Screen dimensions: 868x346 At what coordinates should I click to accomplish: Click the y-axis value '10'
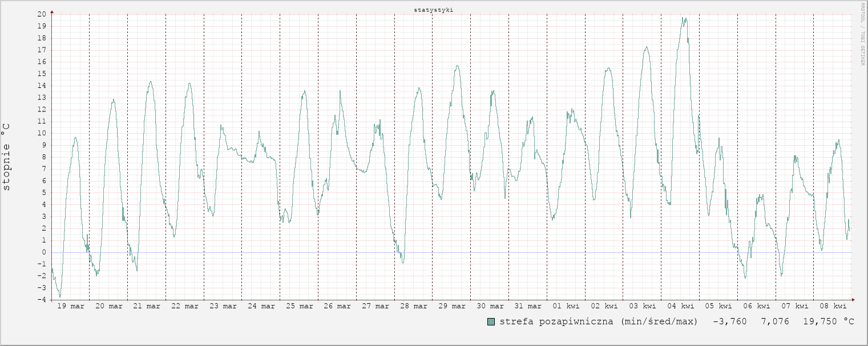(42, 133)
